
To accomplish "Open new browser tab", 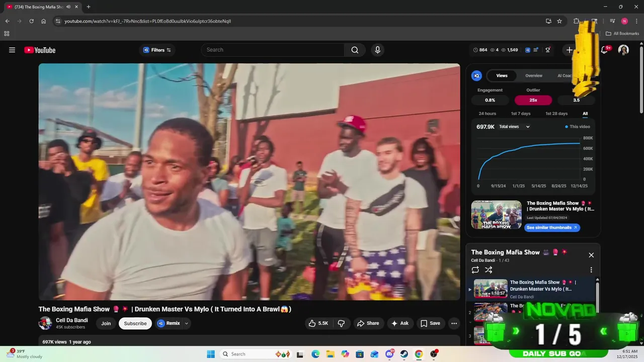I will [89, 7].
